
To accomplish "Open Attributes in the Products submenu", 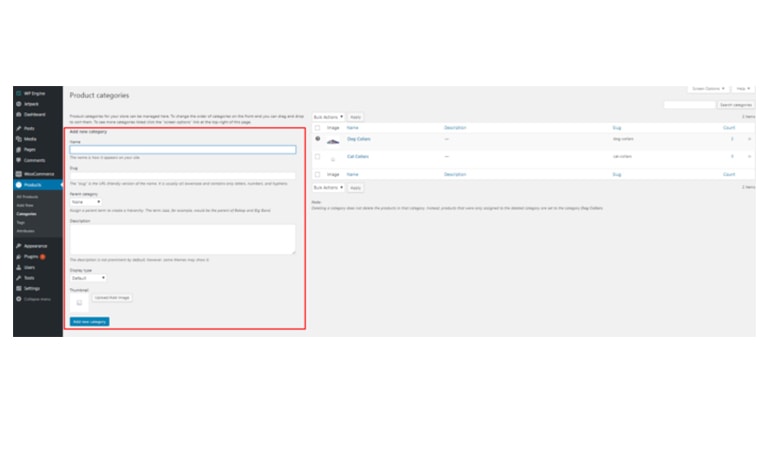I will [25, 231].
